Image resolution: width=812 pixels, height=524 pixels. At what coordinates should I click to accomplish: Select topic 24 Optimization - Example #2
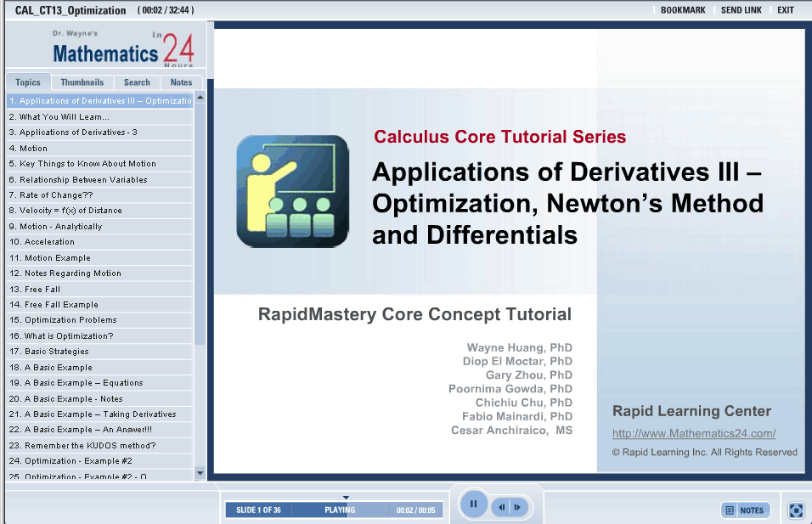[x=100, y=461]
